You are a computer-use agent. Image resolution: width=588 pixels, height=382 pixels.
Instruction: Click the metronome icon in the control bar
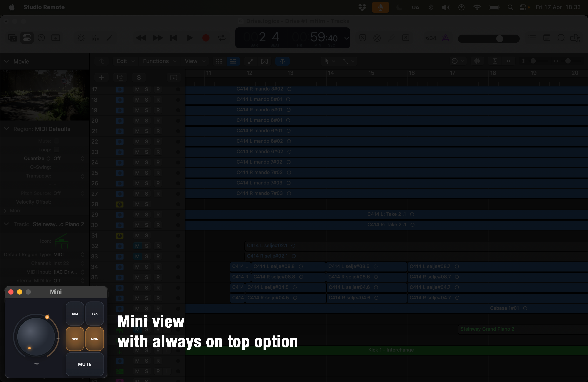[x=446, y=38]
